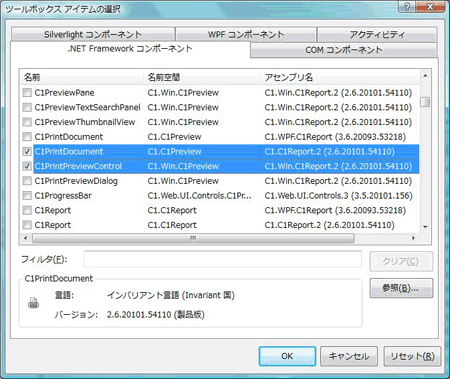450x379 pixels.
Task: Select the アクティビティ tab
Action: 377,34
